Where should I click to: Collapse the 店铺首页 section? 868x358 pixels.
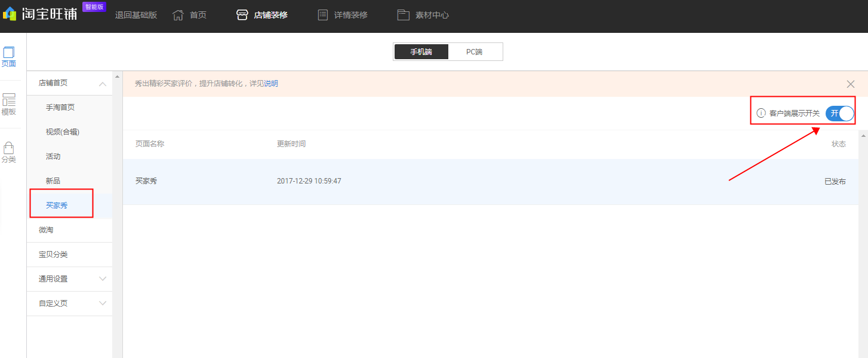tap(103, 83)
